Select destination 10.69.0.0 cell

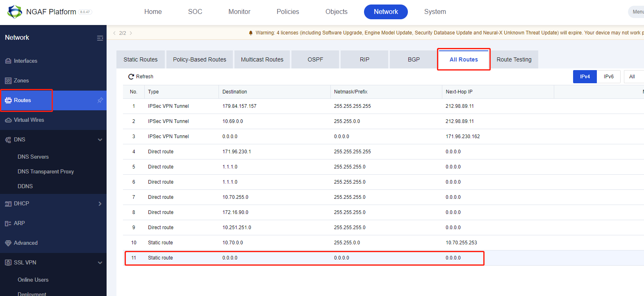233,121
